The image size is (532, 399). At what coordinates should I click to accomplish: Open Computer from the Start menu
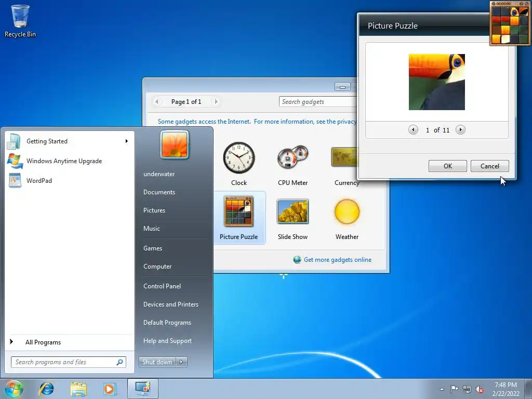pyautogui.click(x=157, y=267)
